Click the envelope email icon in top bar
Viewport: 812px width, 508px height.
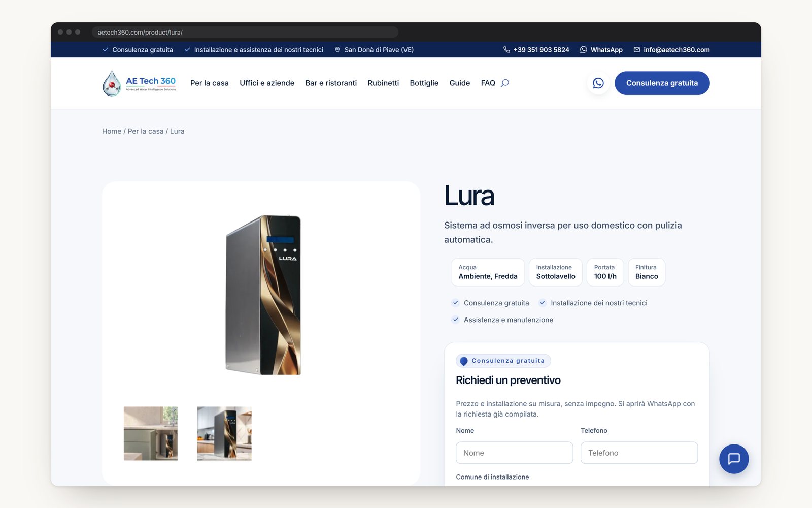pos(637,50)
